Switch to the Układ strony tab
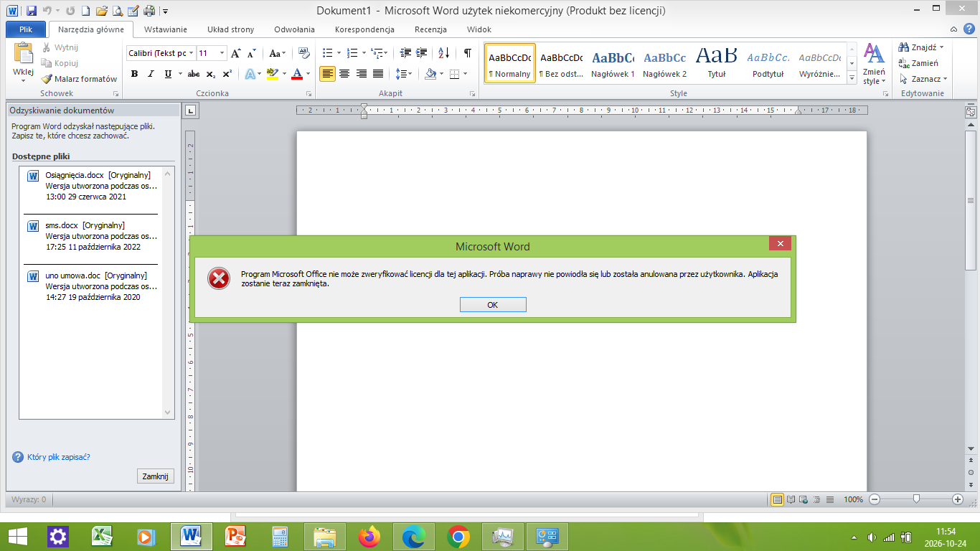This screenshot has height=551, width=980. tap(231, 29)
